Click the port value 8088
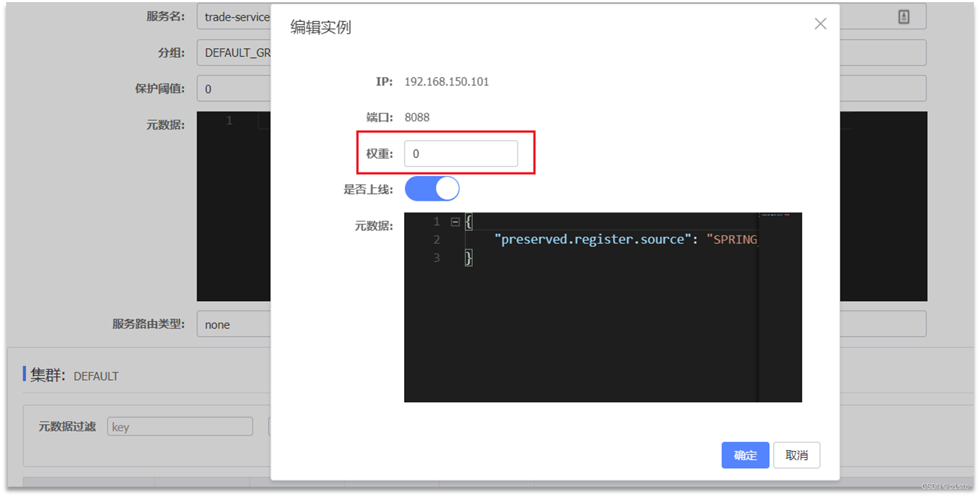 417,117
